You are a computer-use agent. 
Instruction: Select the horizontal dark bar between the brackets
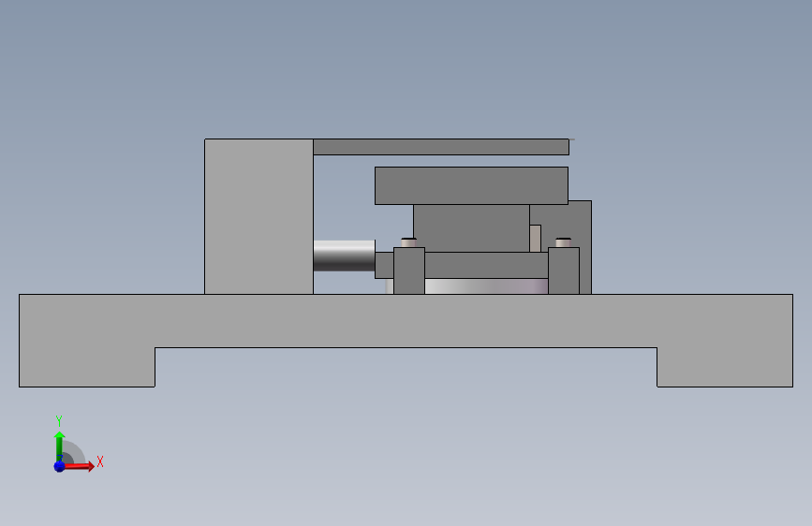(486, 265)
